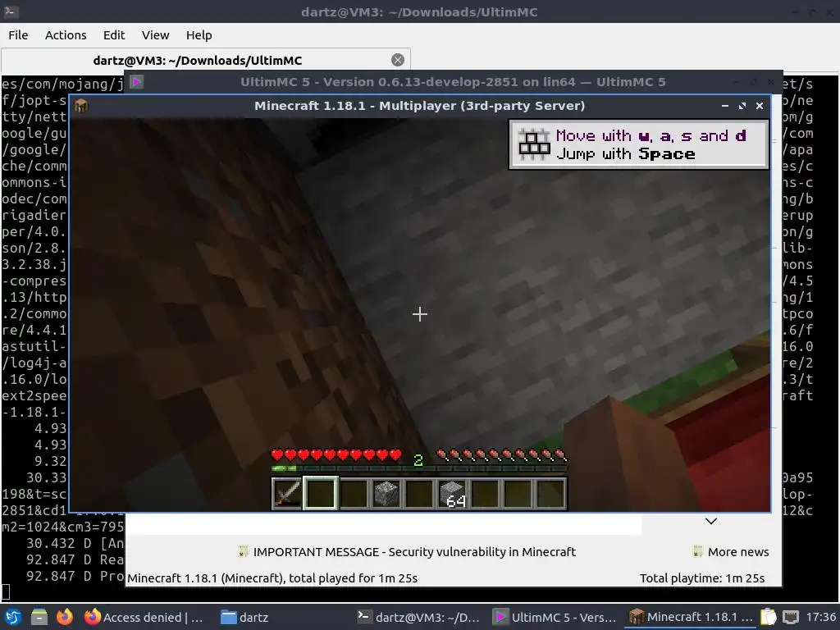
Task: Click the UltimMC 5 Version 0.6.13 title bar
Action: [453, 82]
